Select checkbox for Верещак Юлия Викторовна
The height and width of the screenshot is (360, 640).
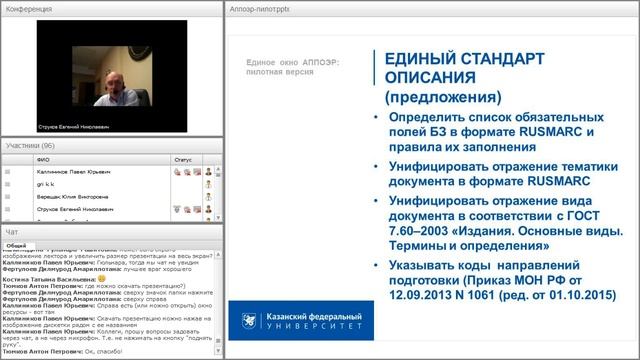click(x=7, y=197)
